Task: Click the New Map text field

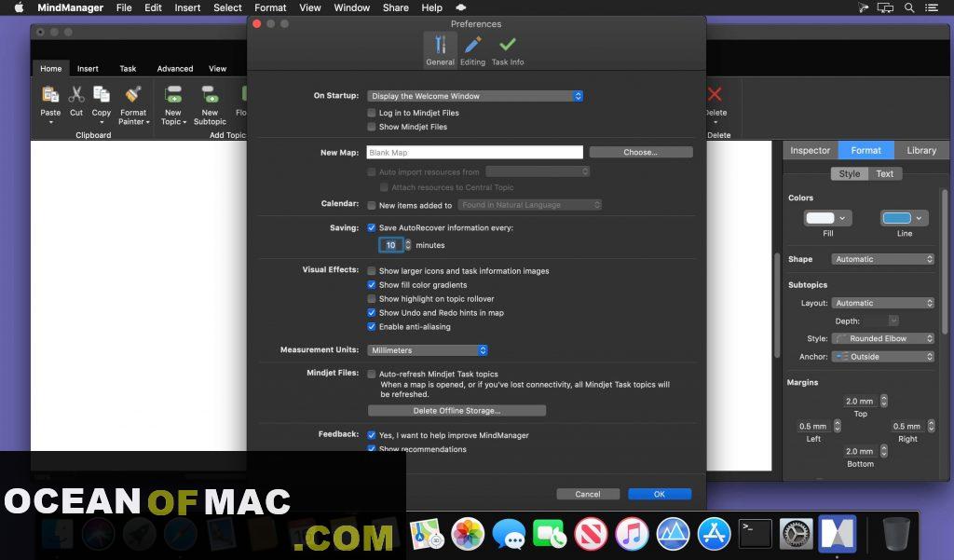Action: click(x=474, y=152)
